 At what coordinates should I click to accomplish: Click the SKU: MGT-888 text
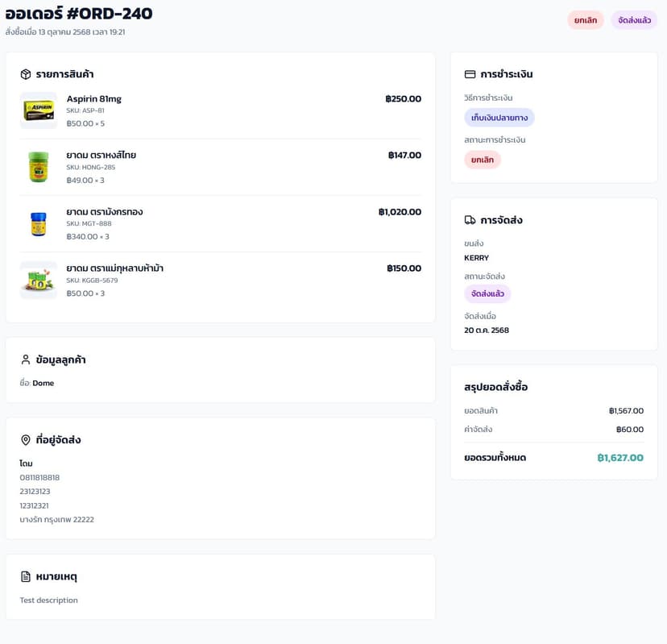89,223
